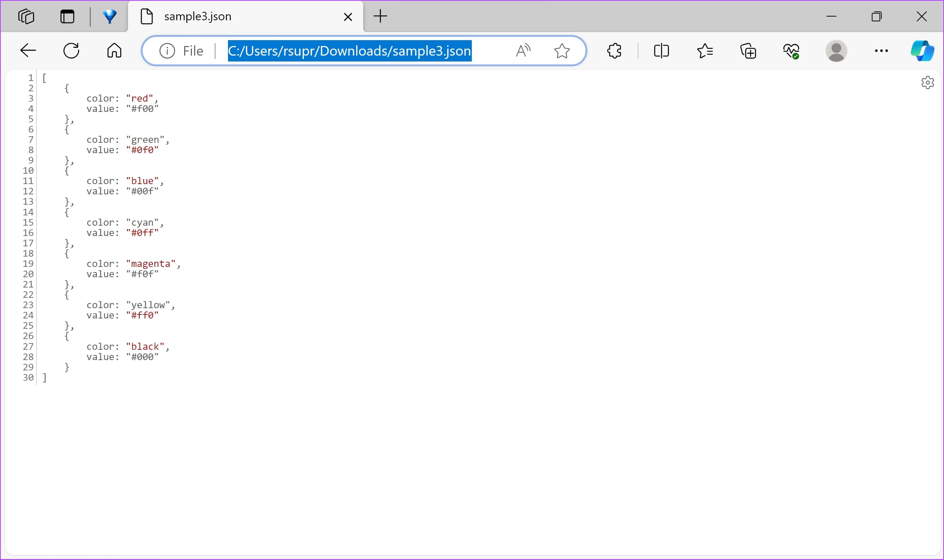Open Browser essentials health icon
Image resolution: width=944 pixels, height=560 pixels.
coord(792,50)
